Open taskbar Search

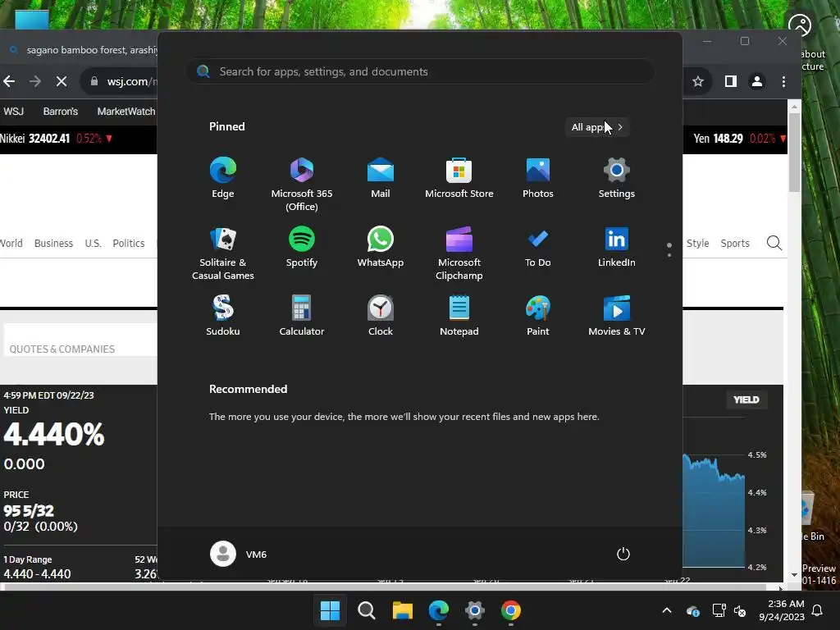367,610
